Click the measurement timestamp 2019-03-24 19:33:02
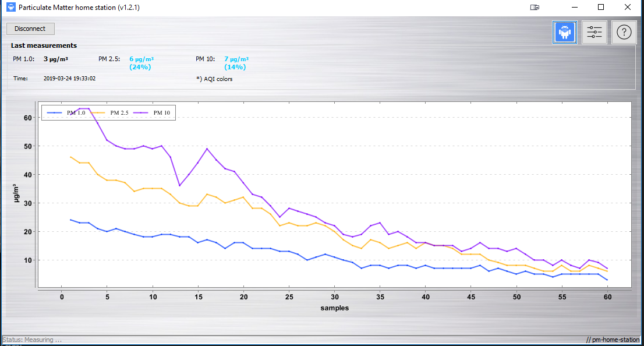The image size is (644, 346). coord(69,78)
